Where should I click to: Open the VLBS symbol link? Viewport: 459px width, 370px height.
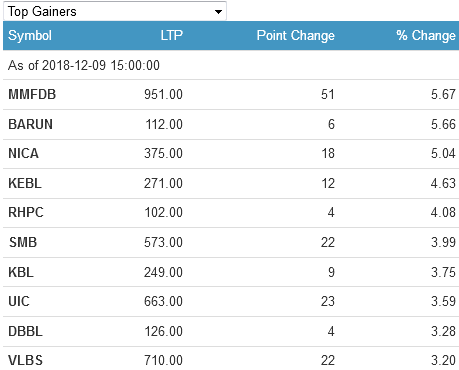(25, 360)
